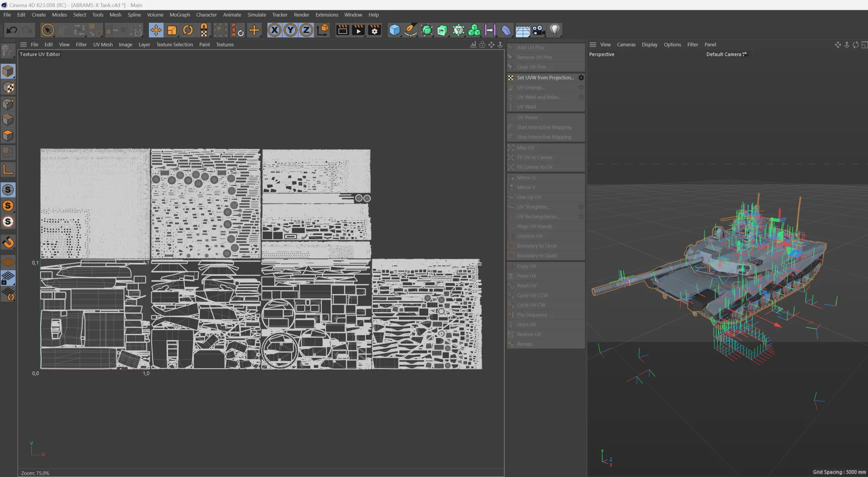The width and height of the screenshot is (868, 477).
Task: Click the Light bulb icon
Action: click(x=555, y=30)
